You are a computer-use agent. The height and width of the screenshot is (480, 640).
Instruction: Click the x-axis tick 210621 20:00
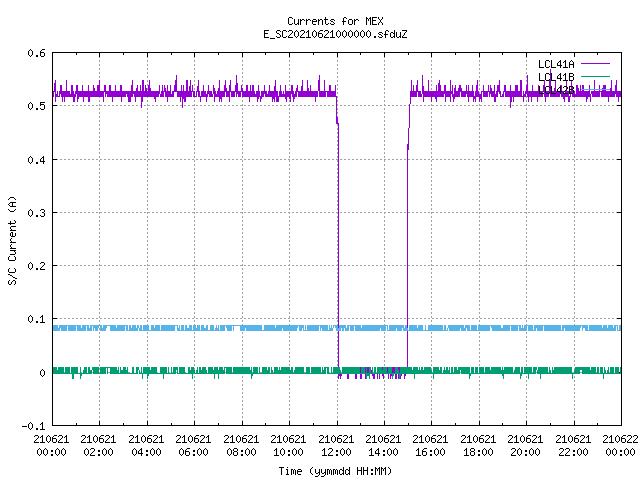(525, 445)
